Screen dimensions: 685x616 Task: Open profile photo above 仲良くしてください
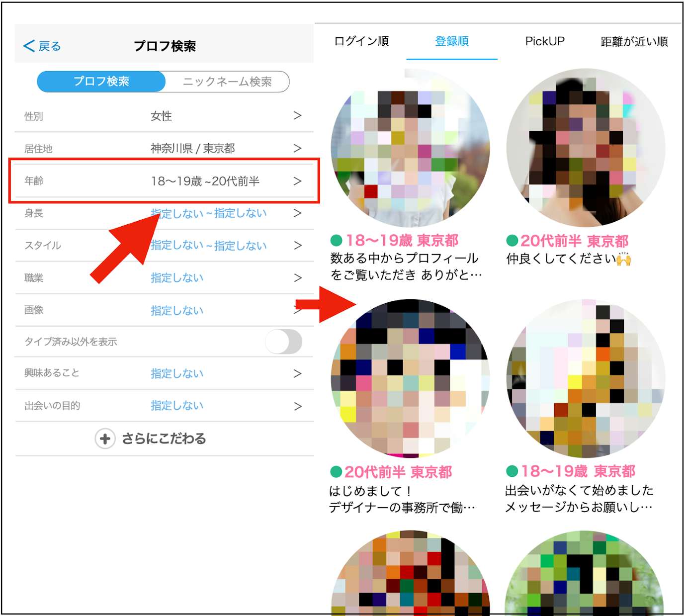tap(586, 148)
